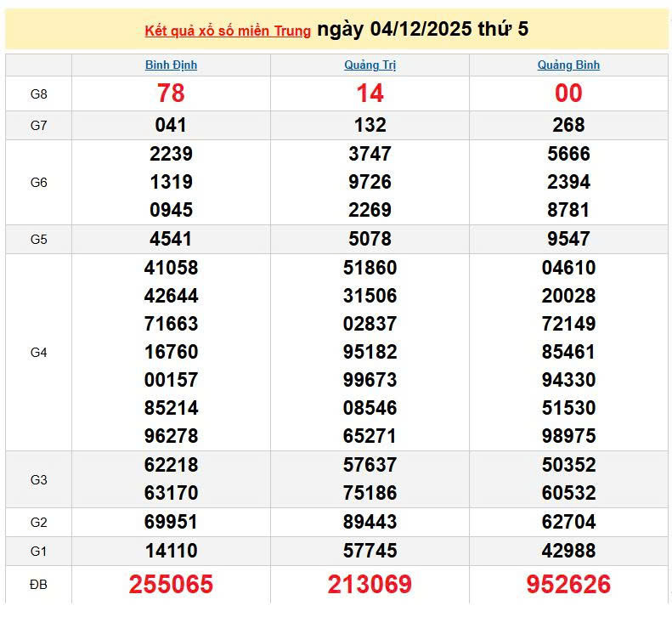Click G6 value 0945
The height and width of the screenshot is (617, 672).
171,210
